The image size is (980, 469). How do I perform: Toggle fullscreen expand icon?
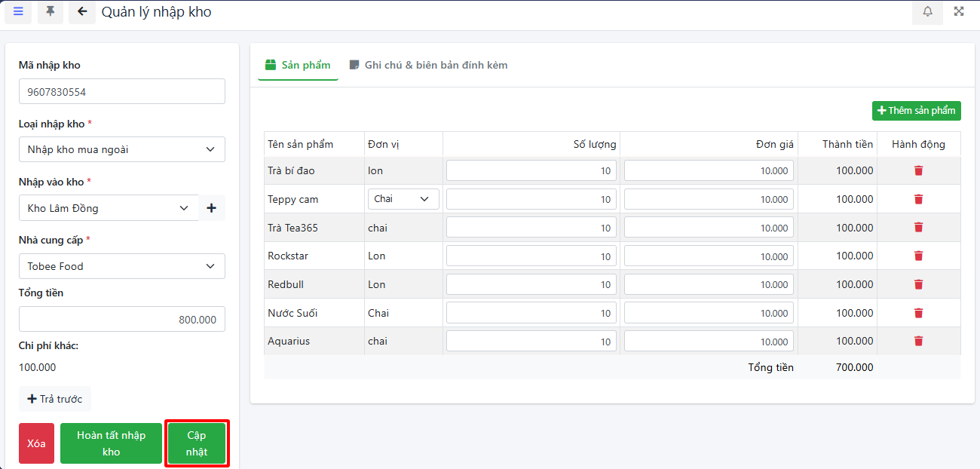tap(959, 11)
